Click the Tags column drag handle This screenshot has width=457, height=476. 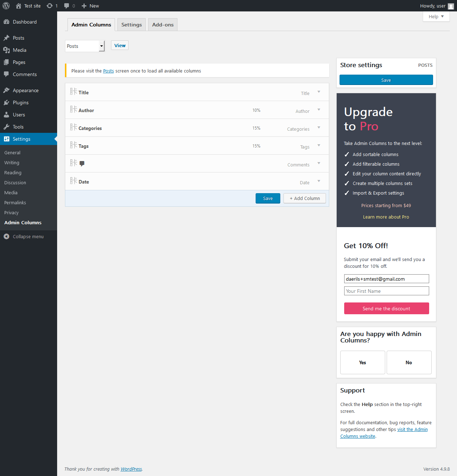point(74,145)
